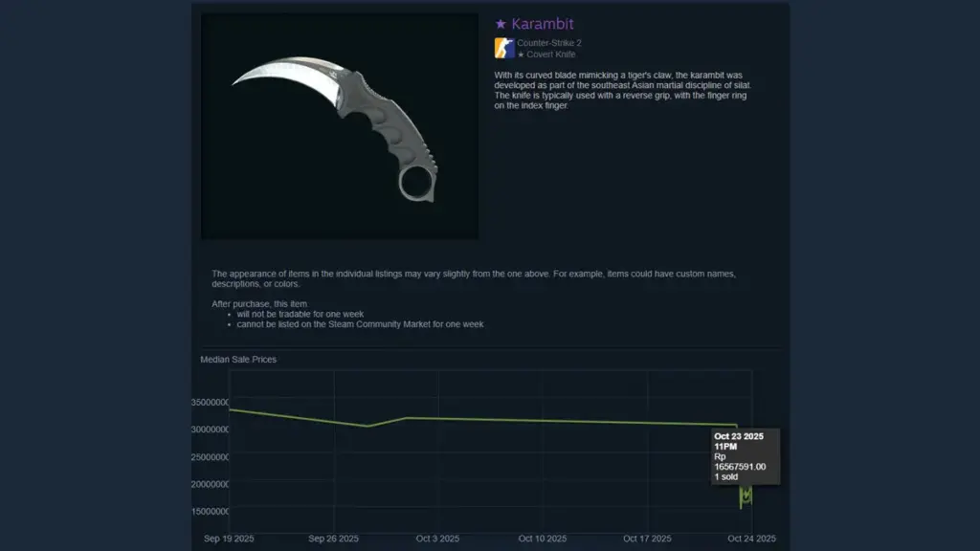Click the price line dip near Sep 28
The image size is (980, 551).
(368, 426)
